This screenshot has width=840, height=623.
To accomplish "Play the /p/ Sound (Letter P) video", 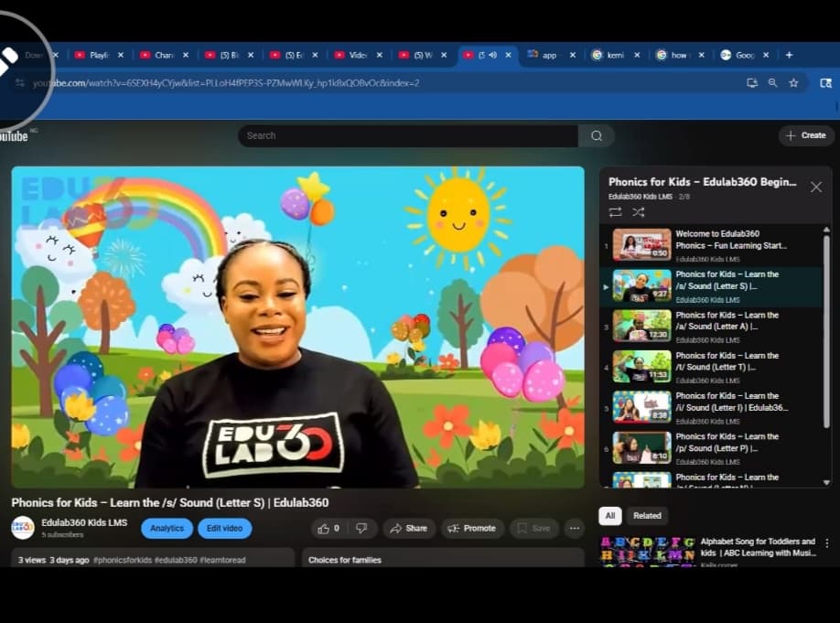I will point(713,448).
